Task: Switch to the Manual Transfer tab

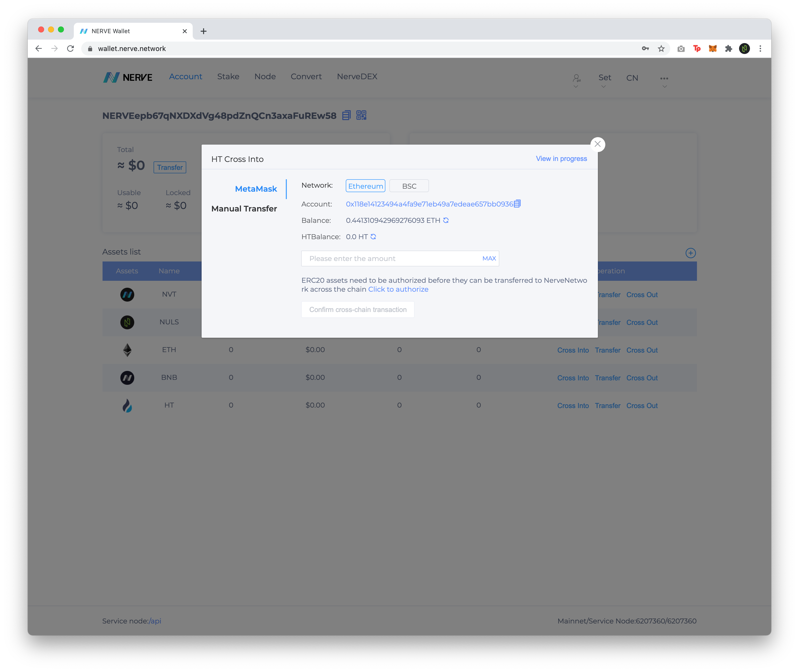Action: pyautogui.click(x=244, y=209)
